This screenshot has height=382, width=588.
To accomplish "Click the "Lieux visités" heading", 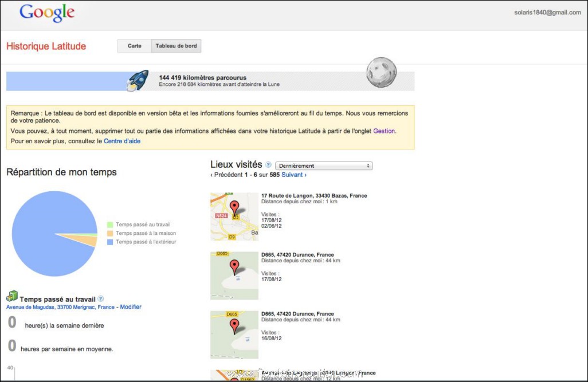I will [236, 164].
